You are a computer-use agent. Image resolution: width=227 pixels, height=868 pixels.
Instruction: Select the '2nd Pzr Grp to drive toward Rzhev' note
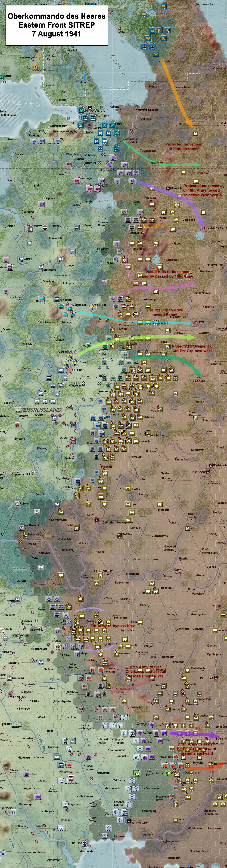165,312
